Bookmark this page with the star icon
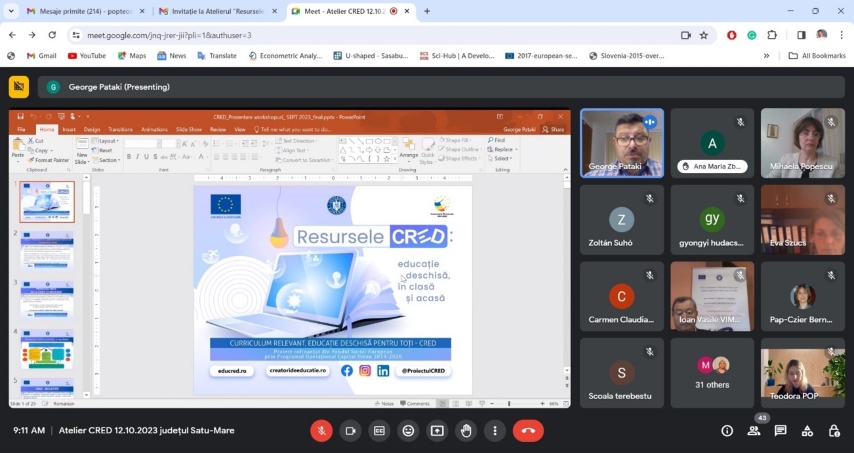Screen dimensions: 854x453 tap(704, 34)
